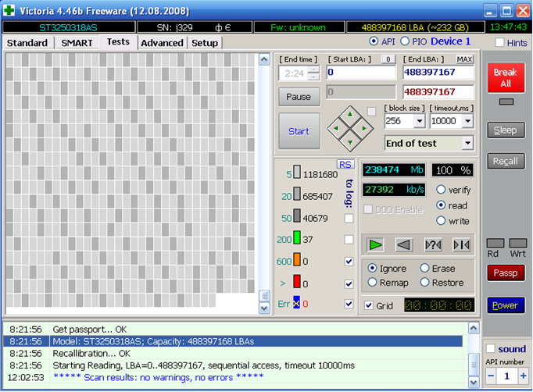The height and width of the screenshot is (392, 533).
Task: Select the read test mode
Action: pyautogui.click(x=441, y=205)
